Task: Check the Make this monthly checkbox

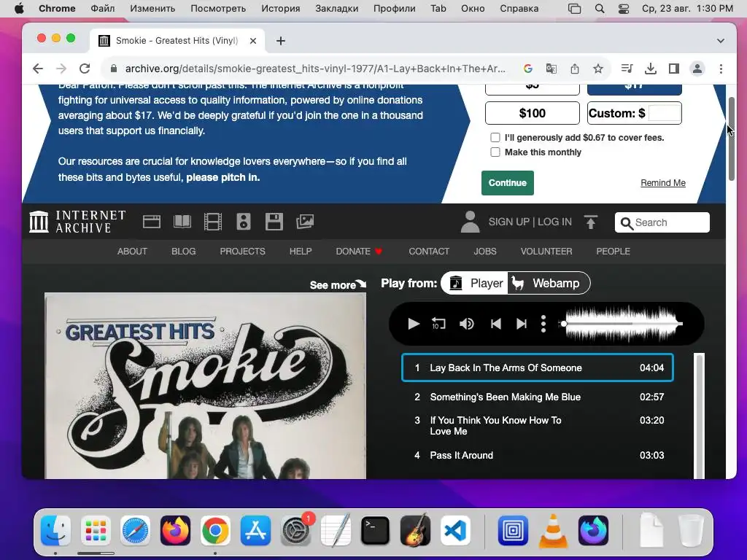Action: click(x=495, y=152)
